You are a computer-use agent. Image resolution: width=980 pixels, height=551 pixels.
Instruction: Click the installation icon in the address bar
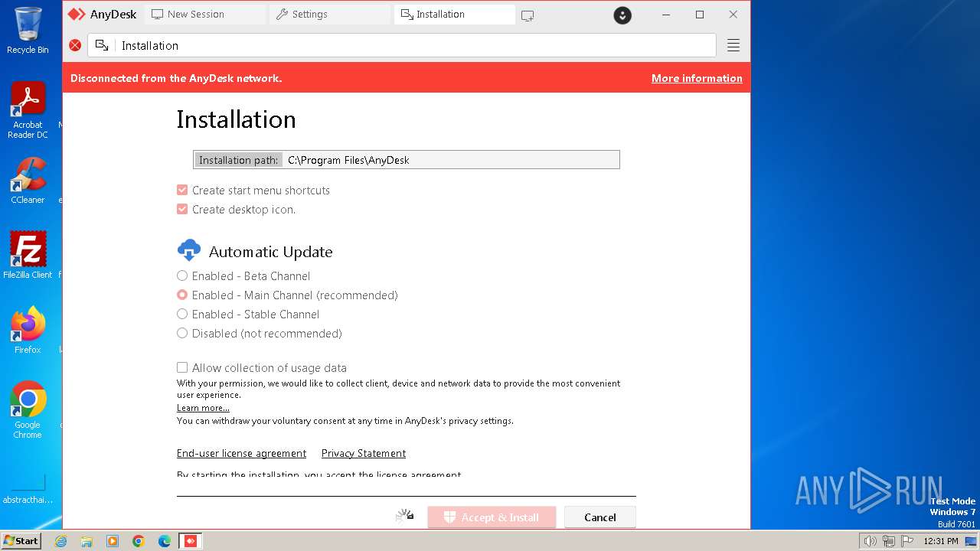pyautogui.click(x=102, y=45)
